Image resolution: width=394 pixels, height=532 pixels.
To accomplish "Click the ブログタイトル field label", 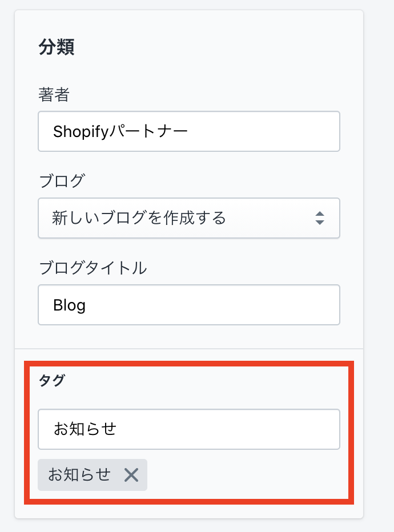I will (x=93, y=268).
